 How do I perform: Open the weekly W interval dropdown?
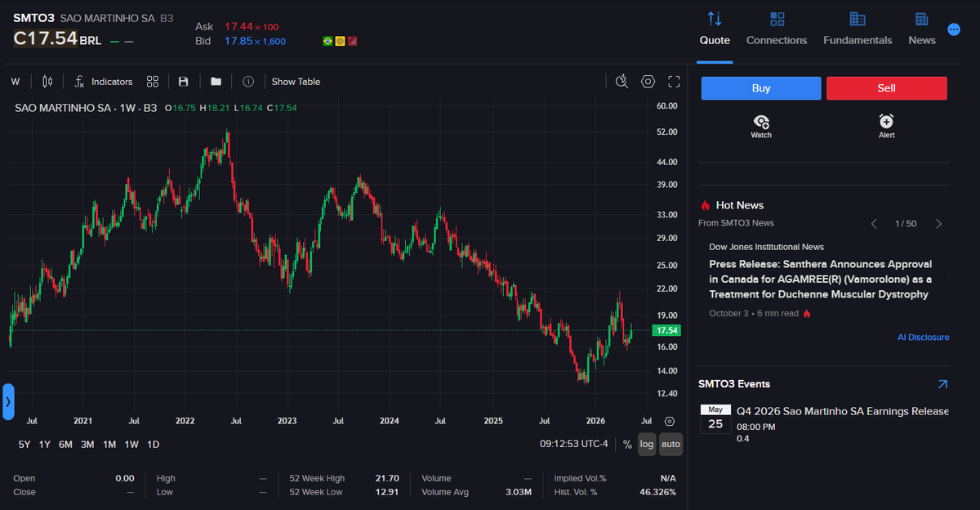point(16,82)
